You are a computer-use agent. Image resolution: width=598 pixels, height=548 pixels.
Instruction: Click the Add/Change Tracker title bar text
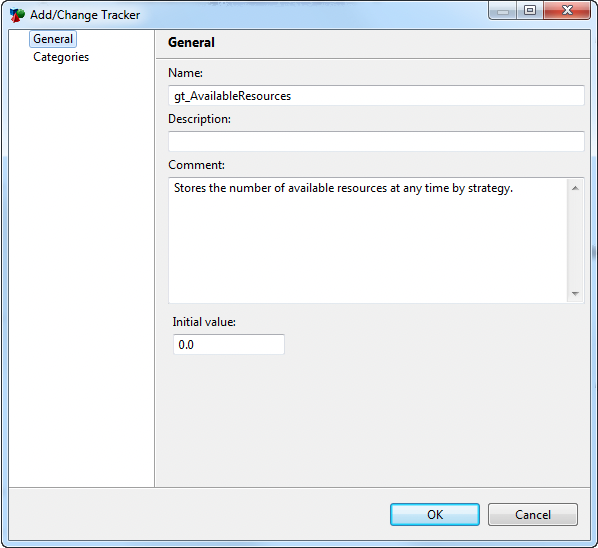[x=85, y=15]
